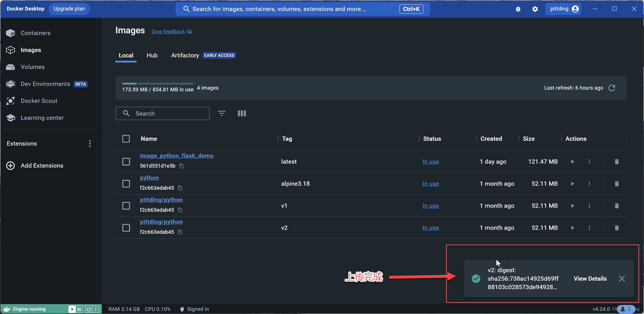Image resolution: width=644 pixels, height=314 pixels.
Task: Copy ID of pittding/python v2 image
Action: pyautogui.click(x=180, y=232)
